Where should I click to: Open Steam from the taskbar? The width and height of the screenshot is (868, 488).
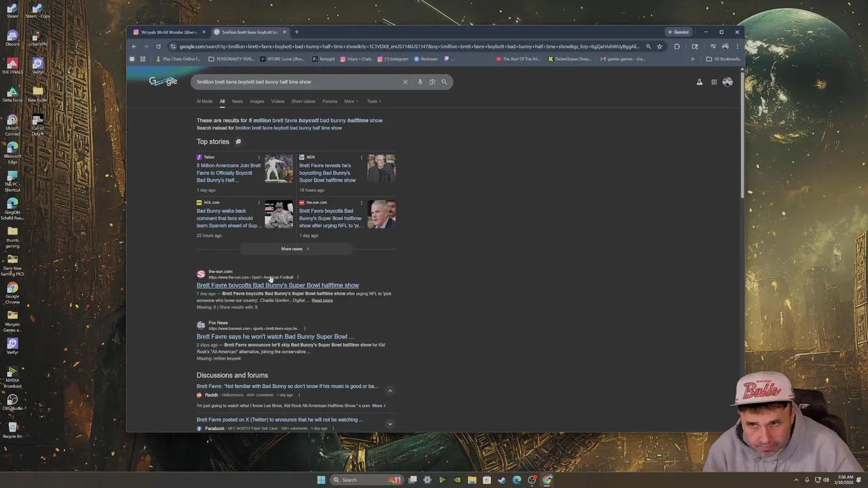click(x=502, y=480)
